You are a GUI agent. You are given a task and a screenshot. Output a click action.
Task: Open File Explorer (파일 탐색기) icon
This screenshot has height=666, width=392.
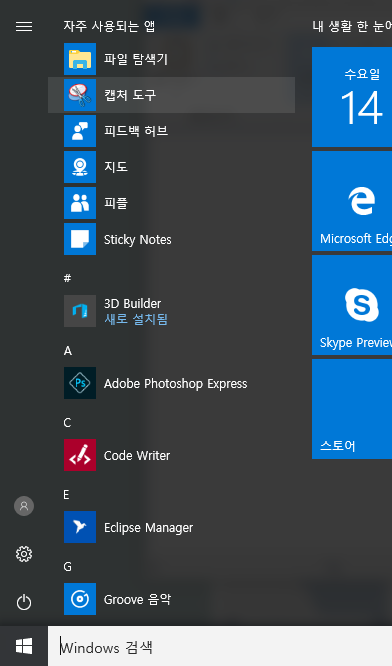[x=80, y=59]
